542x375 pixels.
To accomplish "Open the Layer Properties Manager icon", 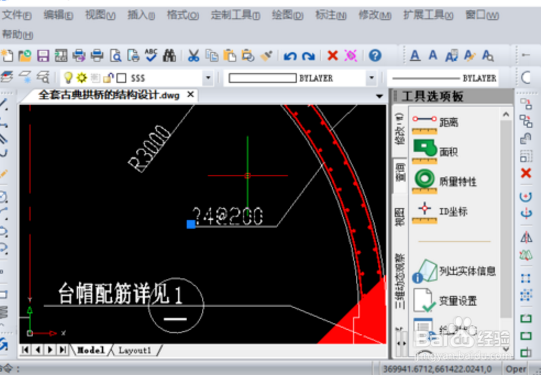I will 7,77.
